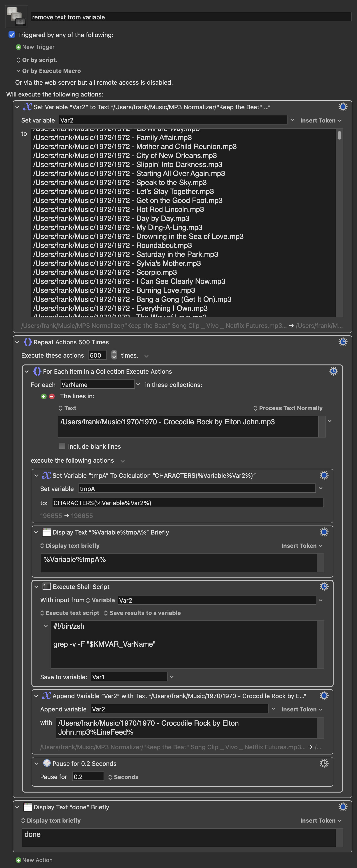Click the 'Save to variable' Var1 field

click(x=129, y=677)
